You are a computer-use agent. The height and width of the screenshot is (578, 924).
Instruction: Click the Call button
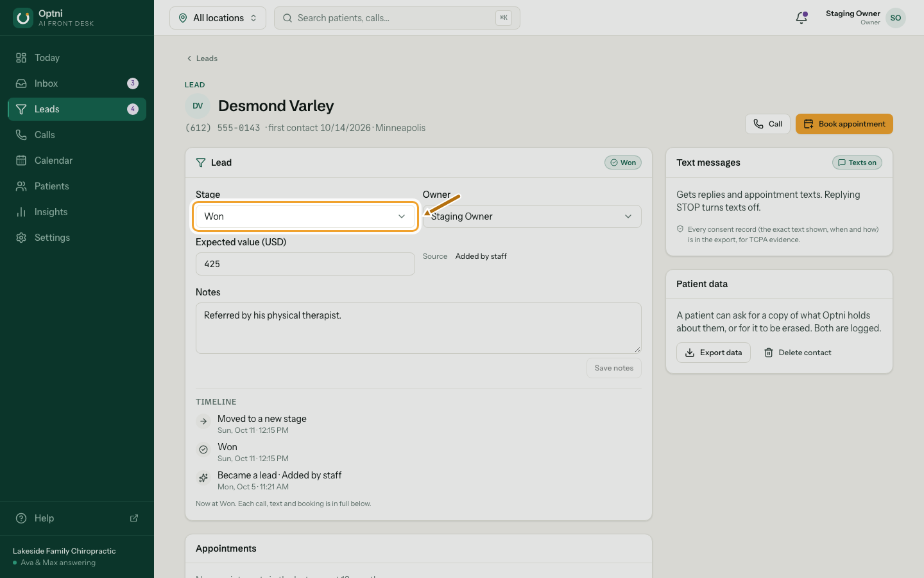[x=768, y=124]
